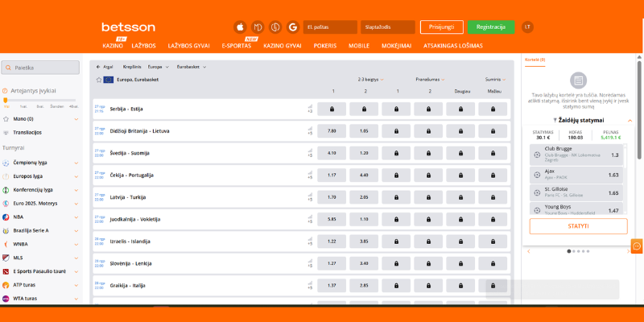Image resolution: width=644 pixels, height=322 pixels.
Task: Click the WNBA league icon
Action: [x=6, y=245]
